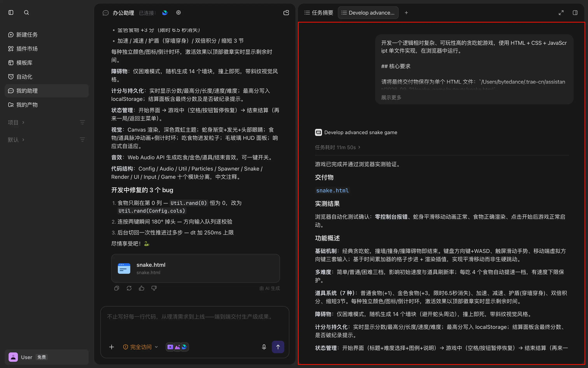The height and width of the screenshot is (368, 588).
Task: Toggle the right side panel icon
Action: [575, 13]
